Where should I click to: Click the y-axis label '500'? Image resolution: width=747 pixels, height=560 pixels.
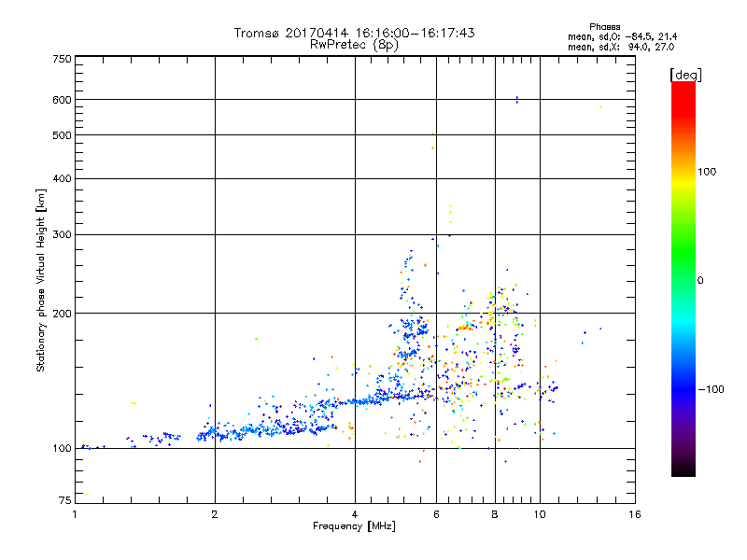click(63, 135)
